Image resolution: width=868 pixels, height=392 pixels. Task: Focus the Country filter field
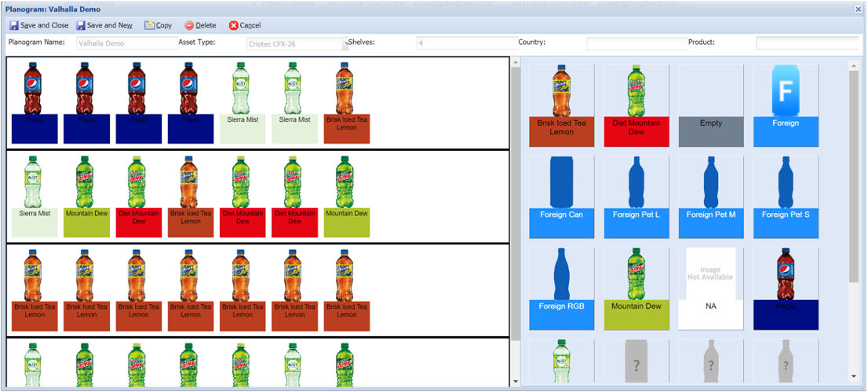pyautogui.click(x=637, y=43)
